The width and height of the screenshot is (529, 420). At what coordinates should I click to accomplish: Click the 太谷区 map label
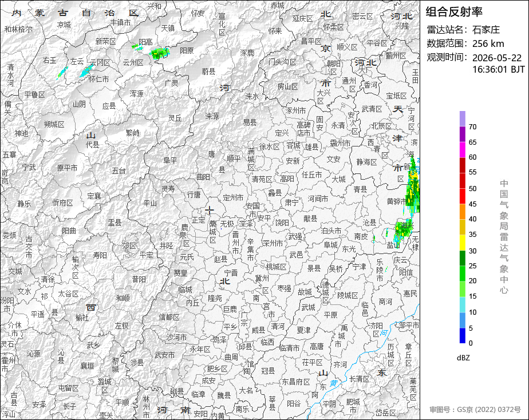(x=68, y=294)
